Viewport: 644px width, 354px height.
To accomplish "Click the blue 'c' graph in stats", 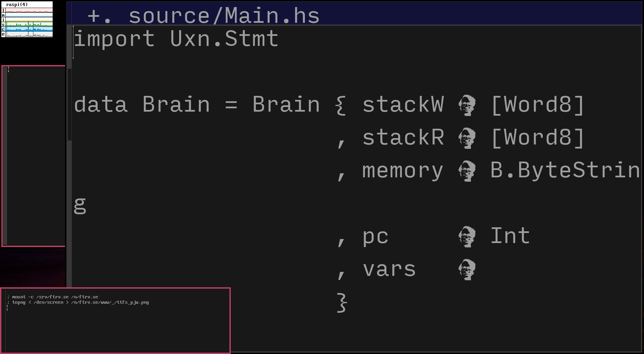I will (29, 29).
